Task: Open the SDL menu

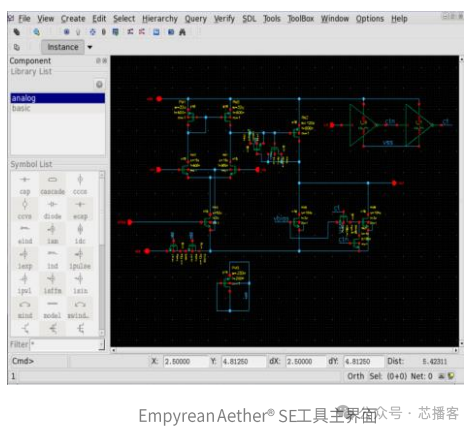Action: [249, 19]
